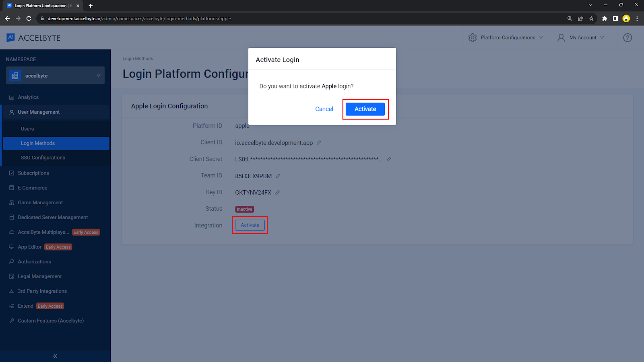The image size is (644, 362).
Task: Expand the accelbyte namespace selector
Action: 55,76
